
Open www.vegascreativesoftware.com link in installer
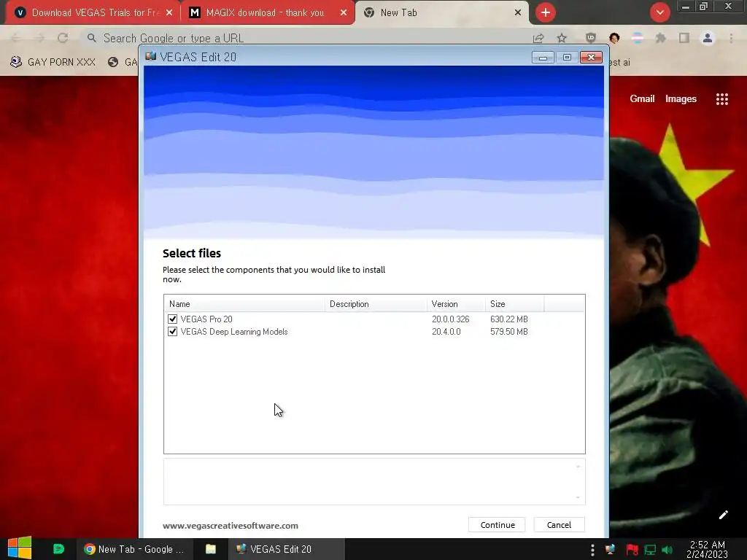point(231,526)
